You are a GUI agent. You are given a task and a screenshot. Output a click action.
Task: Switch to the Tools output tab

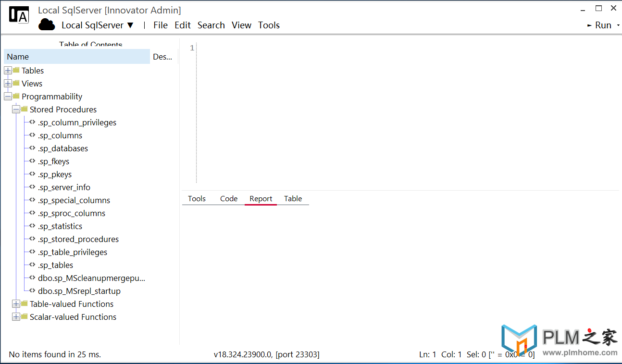(197, 198)
